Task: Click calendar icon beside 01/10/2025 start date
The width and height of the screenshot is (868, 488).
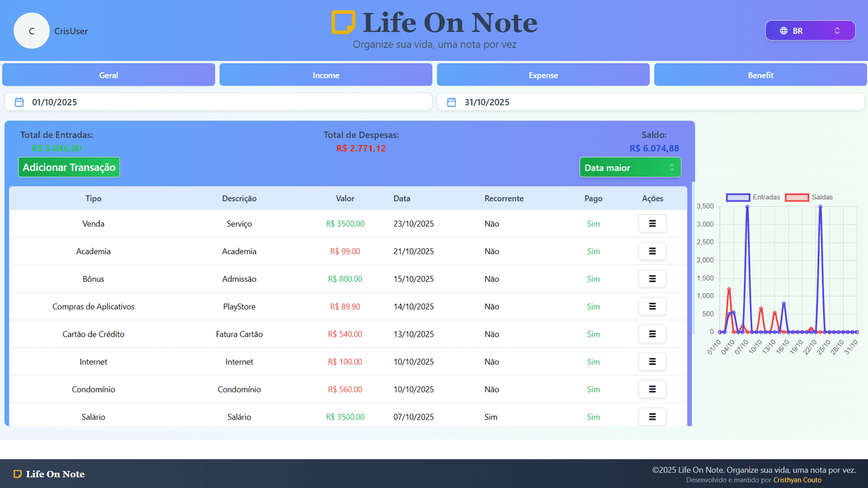Action: click(x=20, y=102)
